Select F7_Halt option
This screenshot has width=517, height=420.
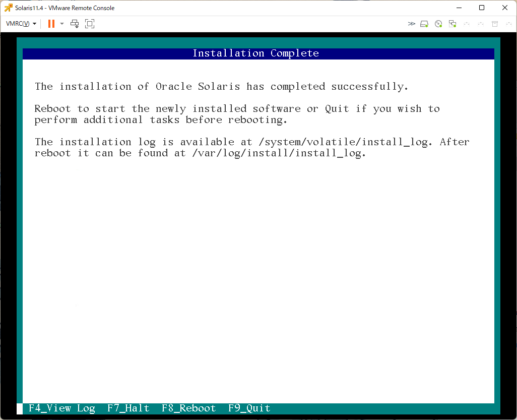[x=128, y=408]
